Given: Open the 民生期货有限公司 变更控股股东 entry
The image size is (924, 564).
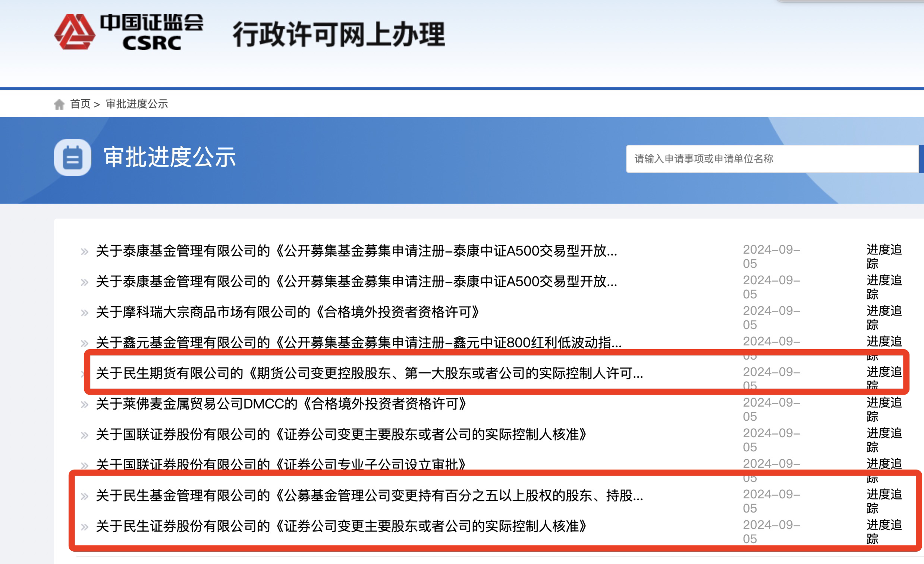Looking at the screenshot, I should click(370, 373).
